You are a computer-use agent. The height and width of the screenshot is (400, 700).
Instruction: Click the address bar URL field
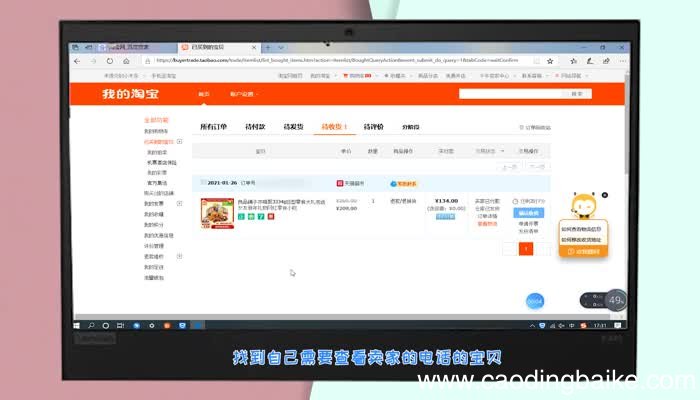point(337,60)
